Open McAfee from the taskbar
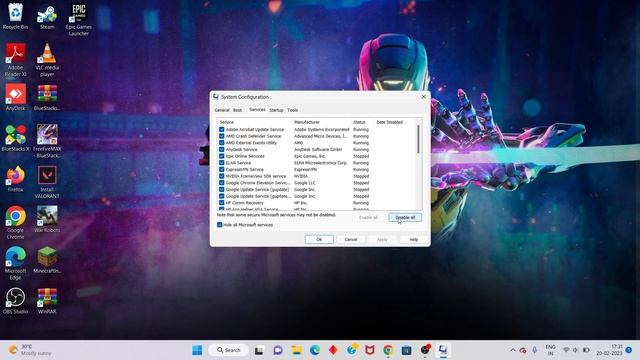 pyautogui.click(x=369, y=350)
